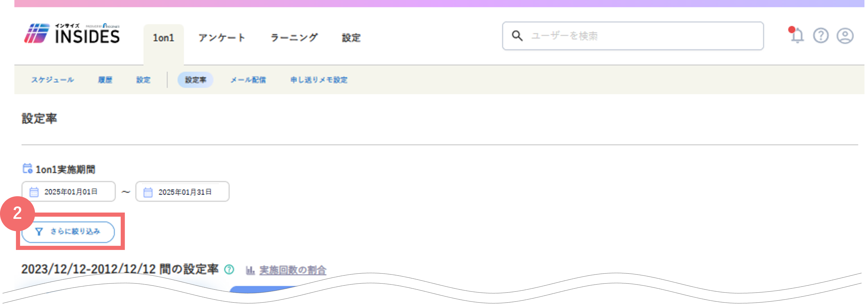This screenshot has height=308, width=868.
Task: Click the 1on1実施期間 label
Action: click(65, 169)
